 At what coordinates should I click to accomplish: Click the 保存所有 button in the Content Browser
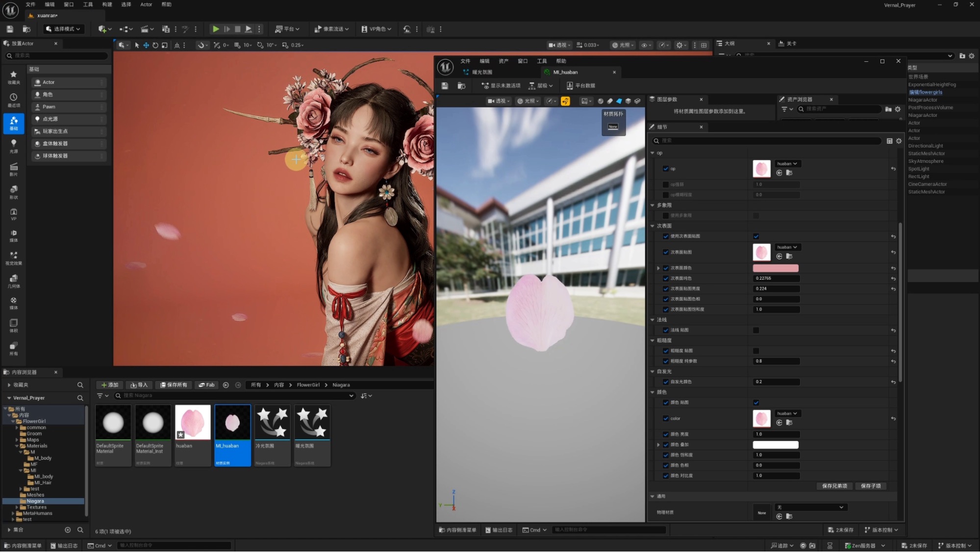coord(174,385)
